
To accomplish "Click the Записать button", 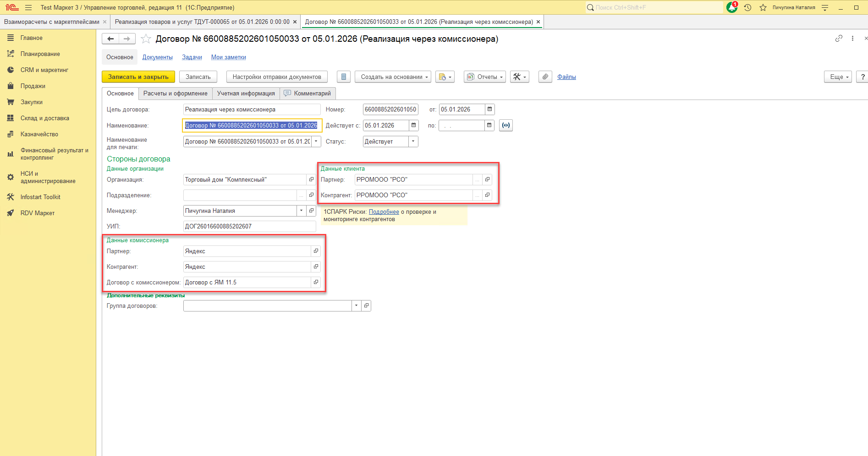I will pyautogui.click(x=198, y=77).
